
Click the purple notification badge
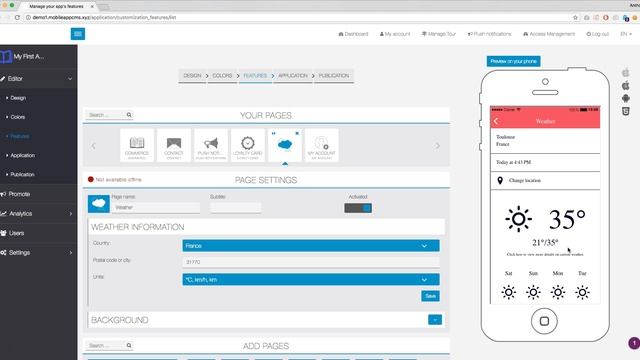[634, 343]
